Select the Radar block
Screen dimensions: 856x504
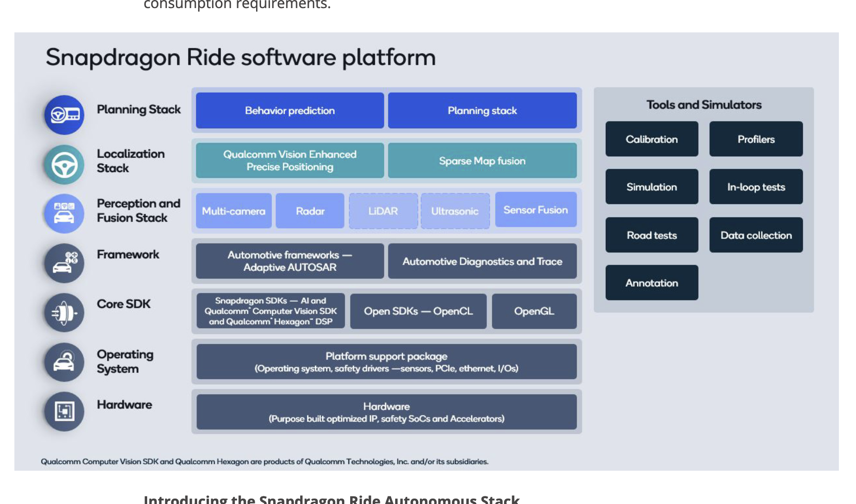(310, 211)
